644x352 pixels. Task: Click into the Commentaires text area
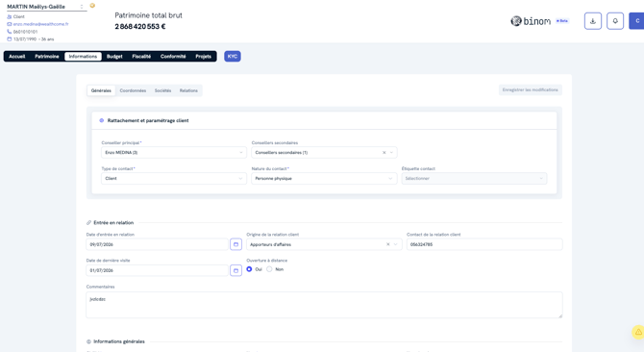(x=324, y=305)
